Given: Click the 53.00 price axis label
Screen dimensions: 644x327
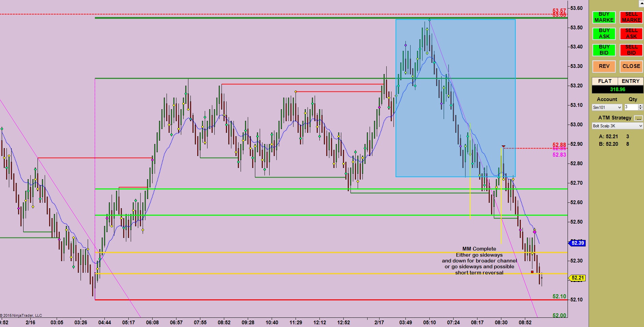Looking at the screenshot, I should coord(576,125).
